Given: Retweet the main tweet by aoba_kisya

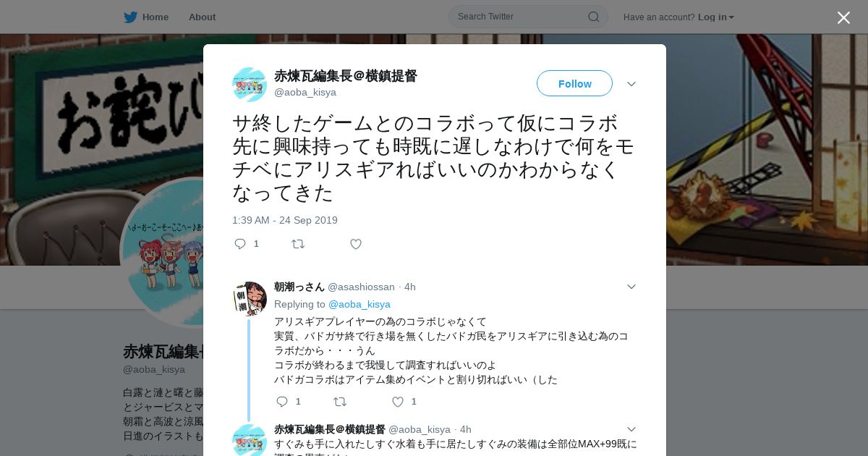Looking at the screenshot, I should tap(298, 244).
